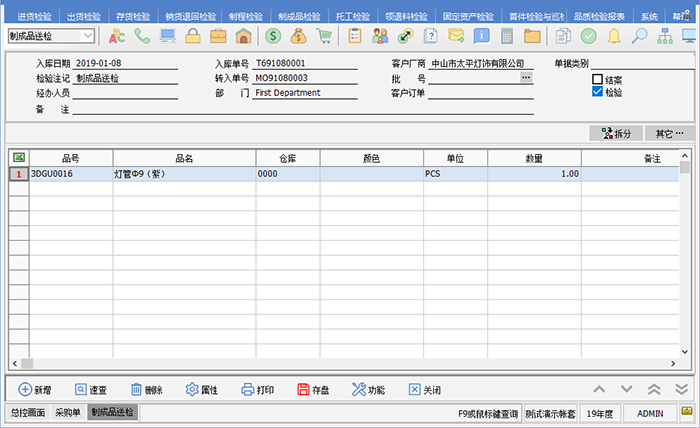Screen dimensions: 700x428
Task: Click the mail envelope toolbar icon
Action: coord(456,36)
